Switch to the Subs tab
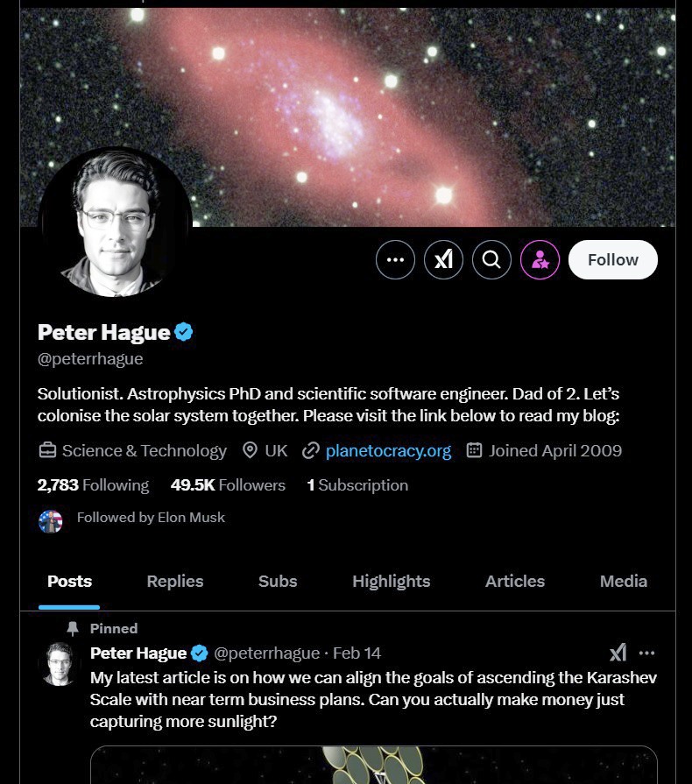This screenshot has height=784, width=692. 278,581
